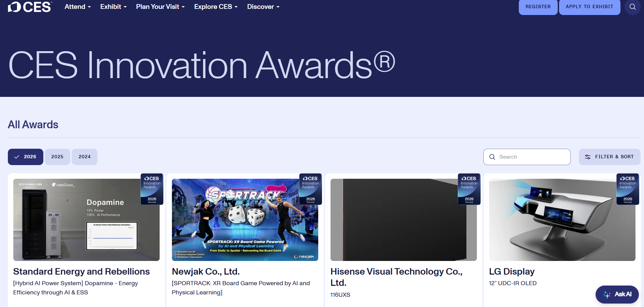Open Standard Energy and Rebellions award title
The height and width of the screenshot is (307, 644).
82,272
